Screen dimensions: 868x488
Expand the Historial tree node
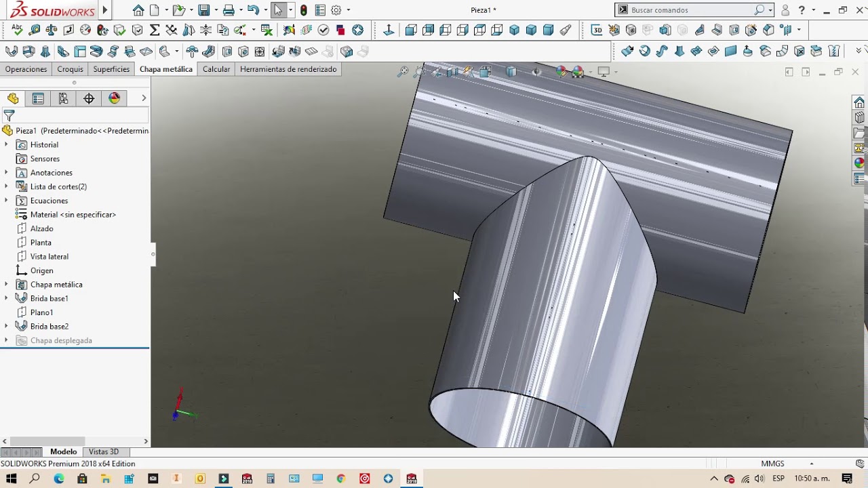[6, 145]
